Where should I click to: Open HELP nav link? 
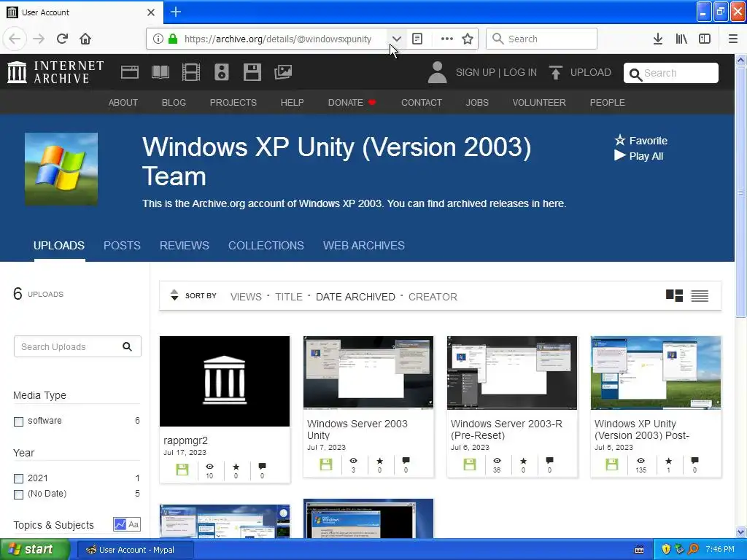pyautogui.click(x=292, y=102)
